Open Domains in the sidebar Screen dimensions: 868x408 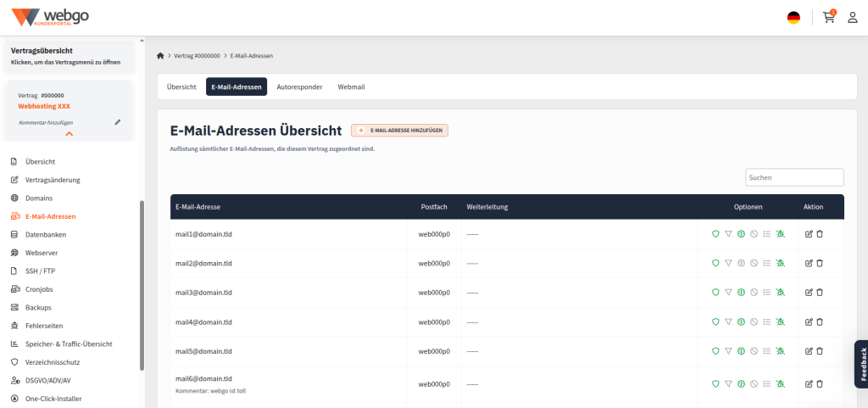pyautogui.click(x=39, y=198)
